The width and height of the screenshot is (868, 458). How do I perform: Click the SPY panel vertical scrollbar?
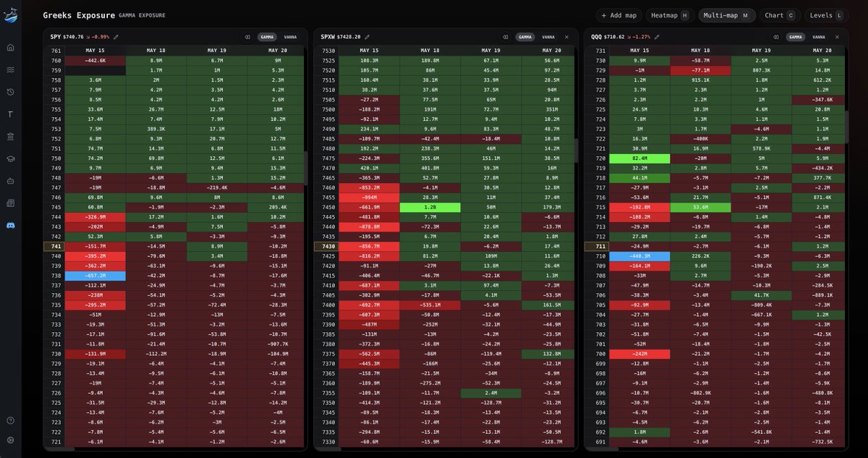(305, 168)
